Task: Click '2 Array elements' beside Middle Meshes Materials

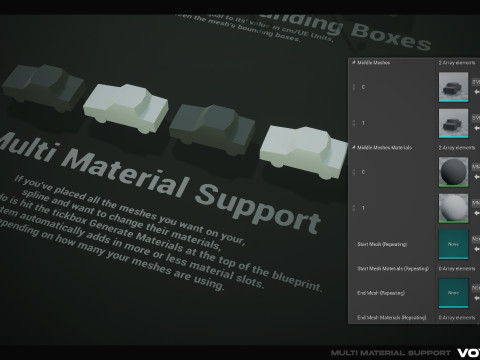Action: point(457,148)
